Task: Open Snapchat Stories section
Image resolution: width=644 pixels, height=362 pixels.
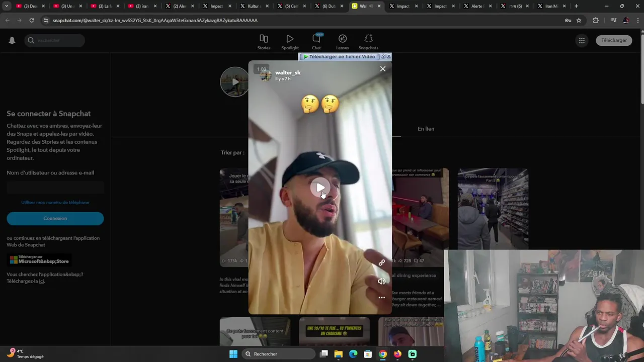Action: tap(264, 42)
